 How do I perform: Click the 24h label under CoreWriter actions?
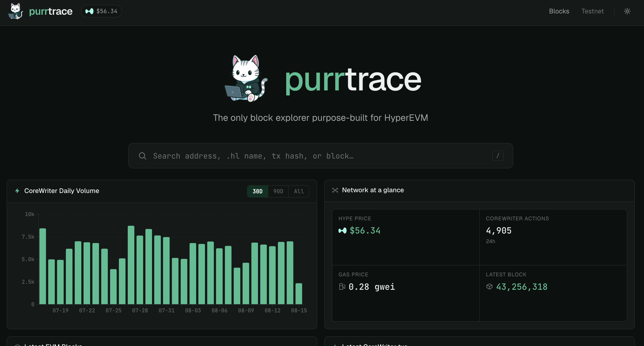(490, 241)
